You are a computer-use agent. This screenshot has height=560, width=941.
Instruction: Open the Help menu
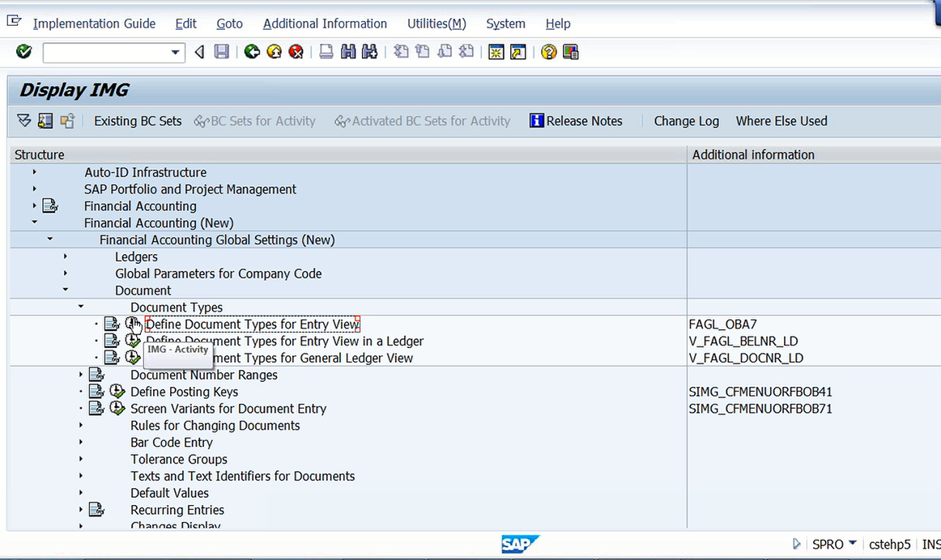[x=557, y=23]
